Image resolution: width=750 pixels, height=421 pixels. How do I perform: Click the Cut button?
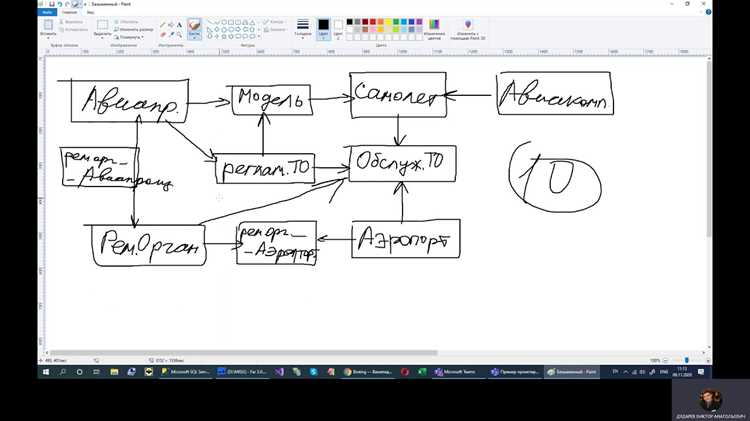click(71, 22)
